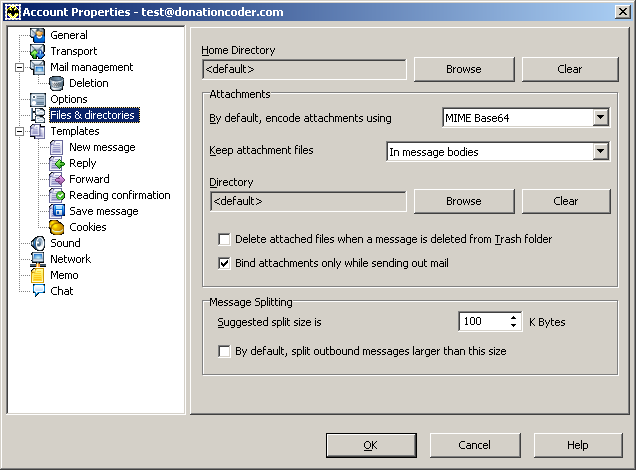Click the Transport icon in the tree
This screenshot has width=636, height=470.
pos(38,51)
